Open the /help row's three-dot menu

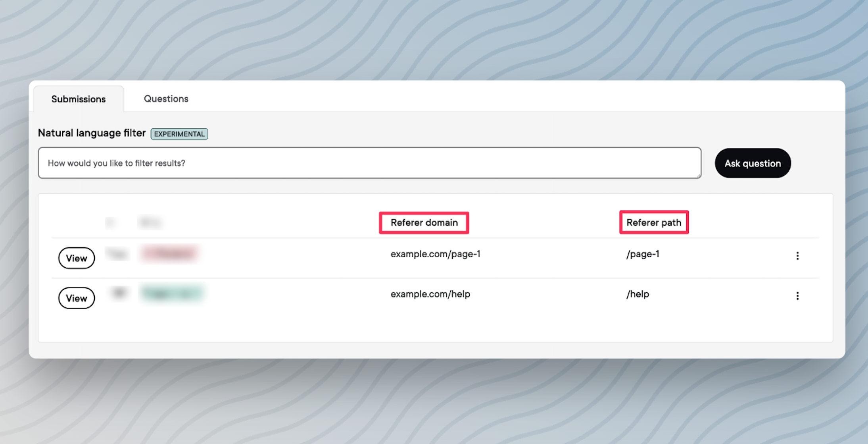(797, 296)
